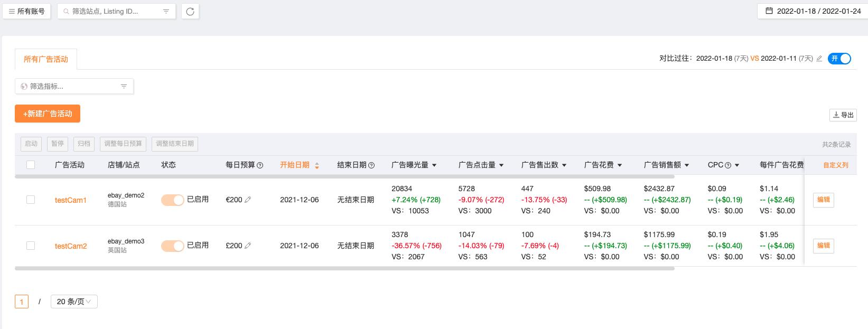Turn off the 对比过往 comparison switch
This screenshot has width=868, height=329.
point(839,59)
